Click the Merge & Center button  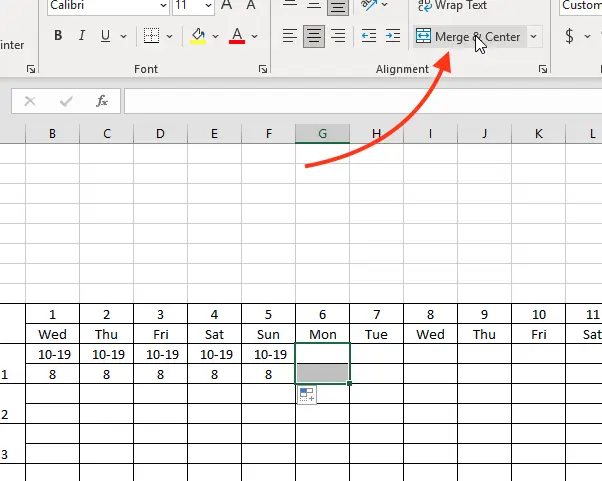click(468, 37)
